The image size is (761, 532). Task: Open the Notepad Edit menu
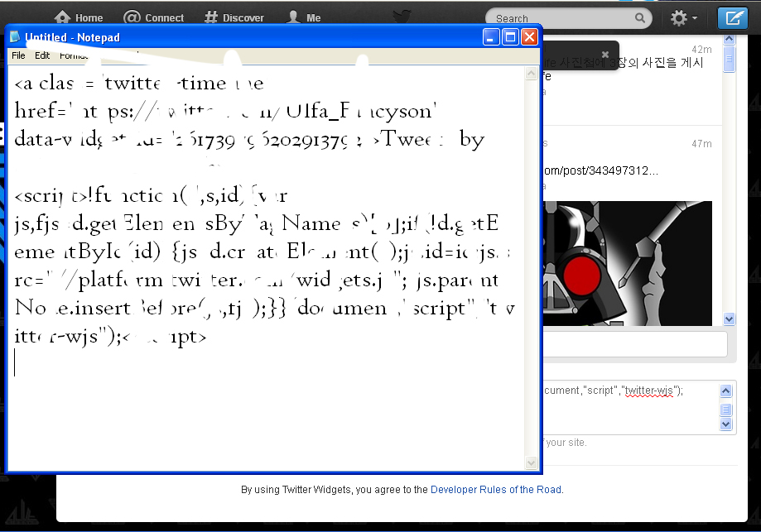pyautogui.click(x=42, y=55)
